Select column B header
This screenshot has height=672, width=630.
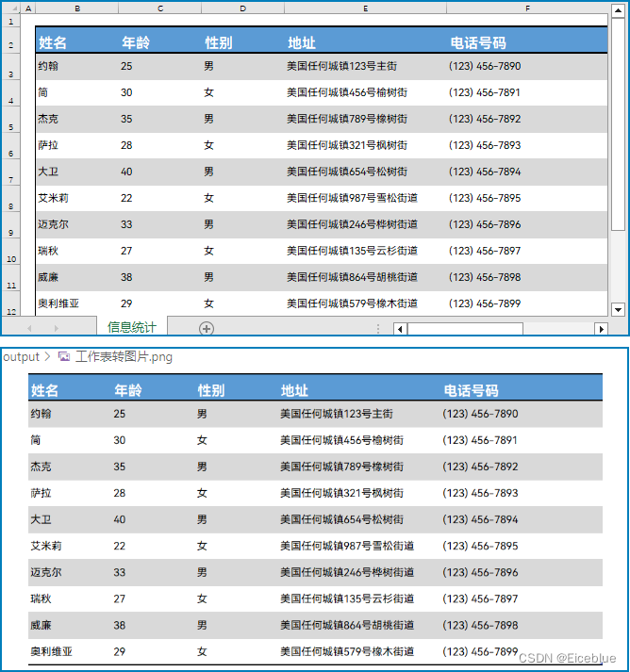(x=77, y=8)
